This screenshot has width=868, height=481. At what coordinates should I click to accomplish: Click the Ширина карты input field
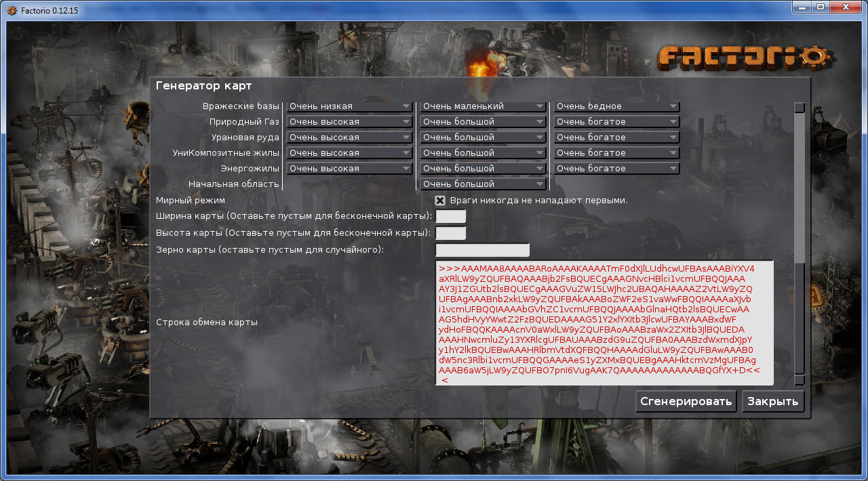450,216
